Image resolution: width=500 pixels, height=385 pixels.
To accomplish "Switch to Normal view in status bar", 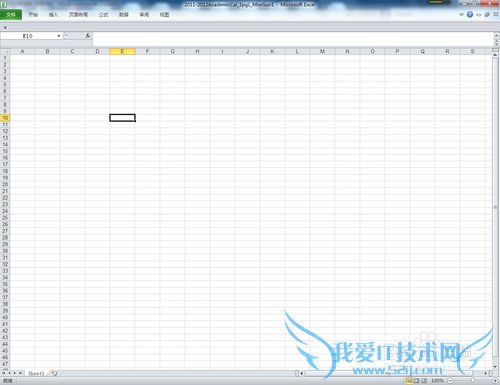I will click(409, 381).
